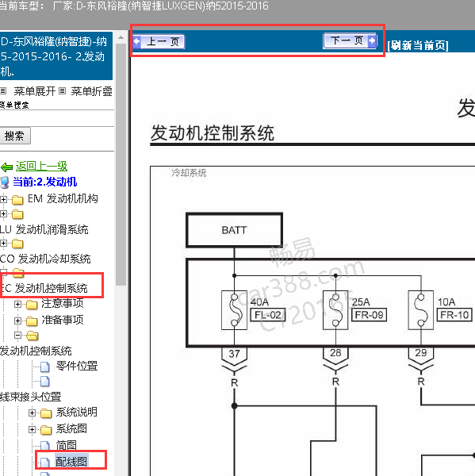Click the 系统说明 folder icon
This screenshot has height=476, width=475.
click(46, 413)
